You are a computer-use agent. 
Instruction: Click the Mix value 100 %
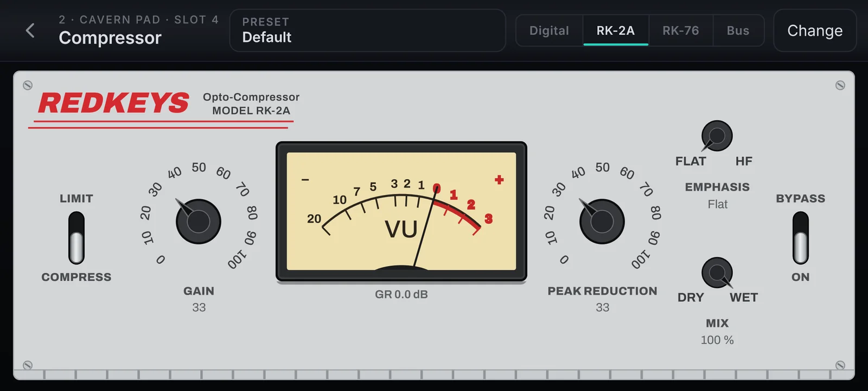pyautogui.click(x=717, y=340)
